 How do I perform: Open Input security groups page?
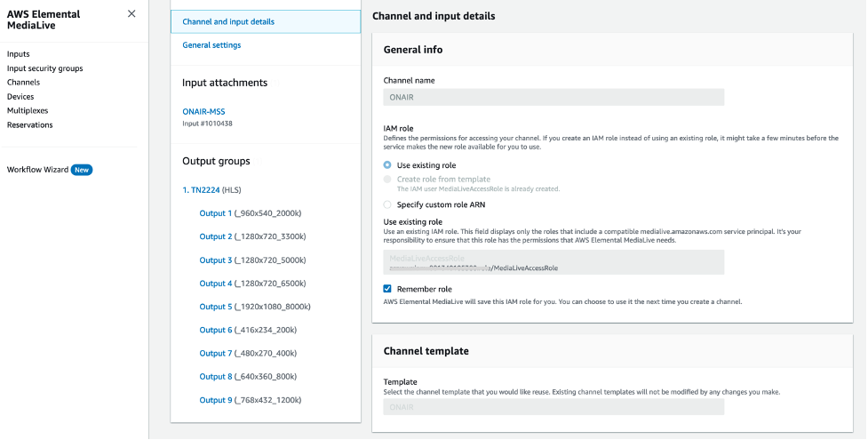tap(44, 68)
